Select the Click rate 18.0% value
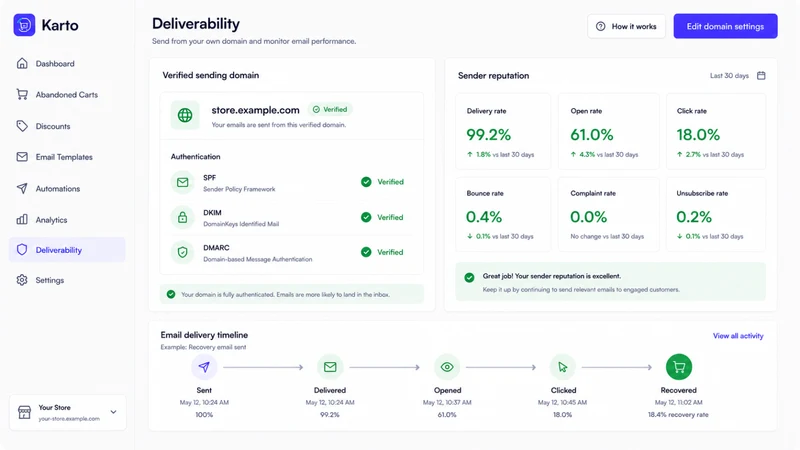Image resolution: width=800 pixels, height=450 pixels. coord(698,135)
